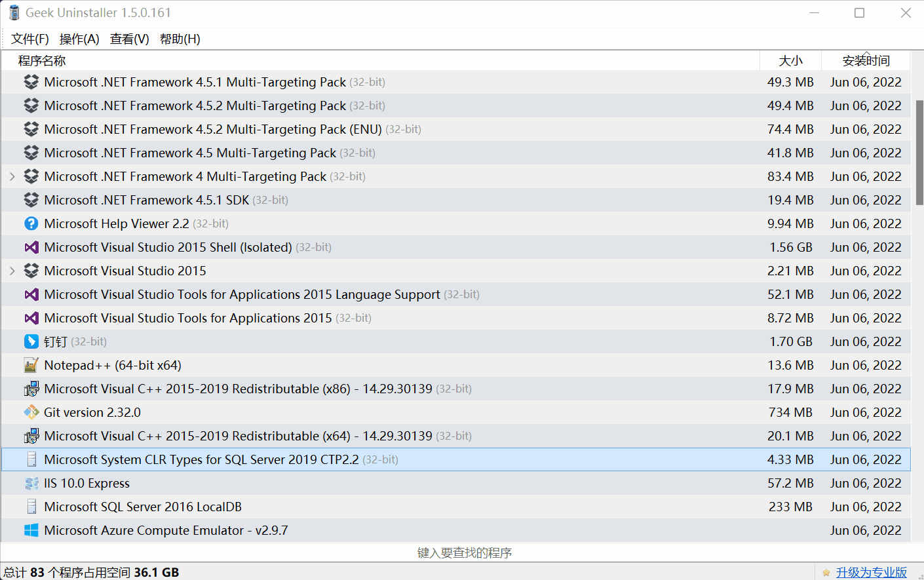924x580 pixels.
Task: Sort list by 程序名称 column header
Action: (x=380, y=60)
